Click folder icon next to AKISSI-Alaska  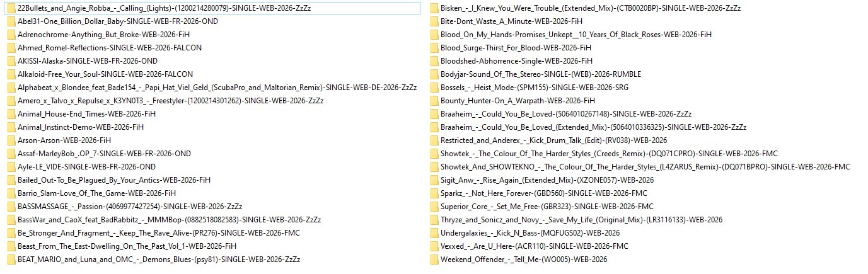[x=11, y=61]
